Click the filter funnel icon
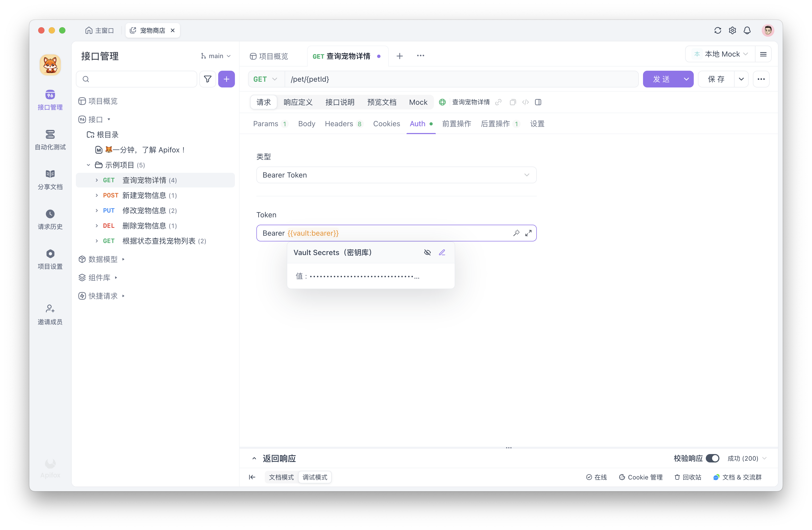The image size is (812, 530). (207, 79)
